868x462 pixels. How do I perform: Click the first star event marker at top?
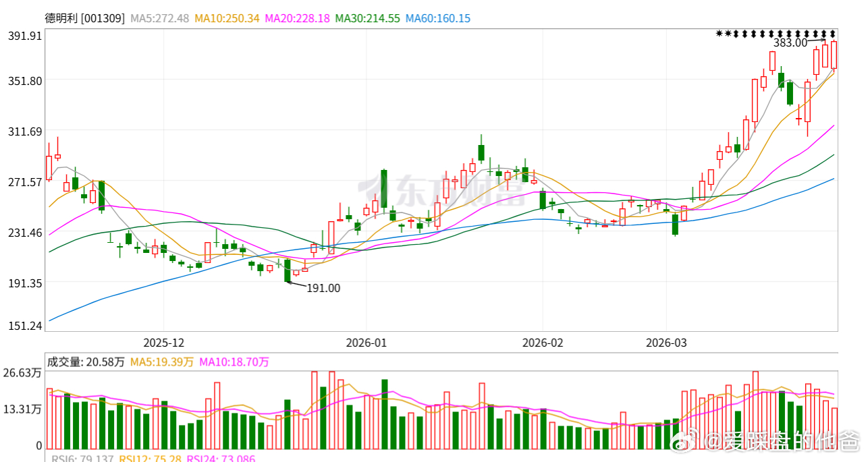pyautogui.click(x=720, y=33)
